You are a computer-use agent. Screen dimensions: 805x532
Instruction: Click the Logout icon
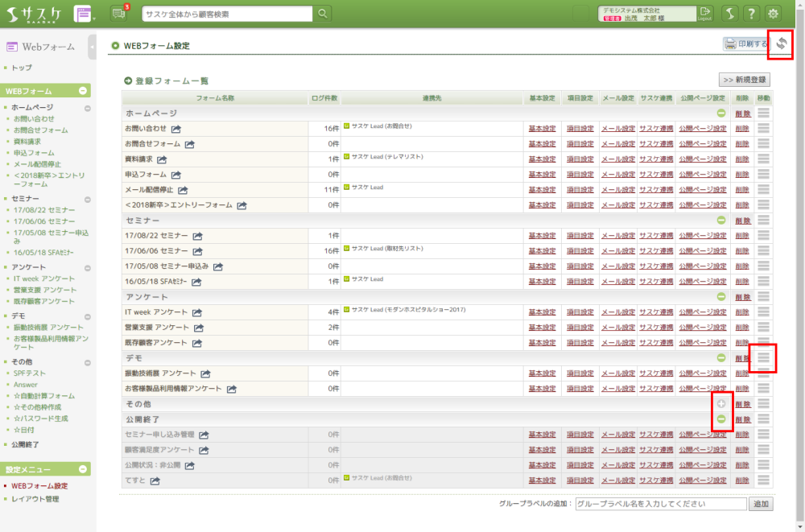click(x=705, y=14)
